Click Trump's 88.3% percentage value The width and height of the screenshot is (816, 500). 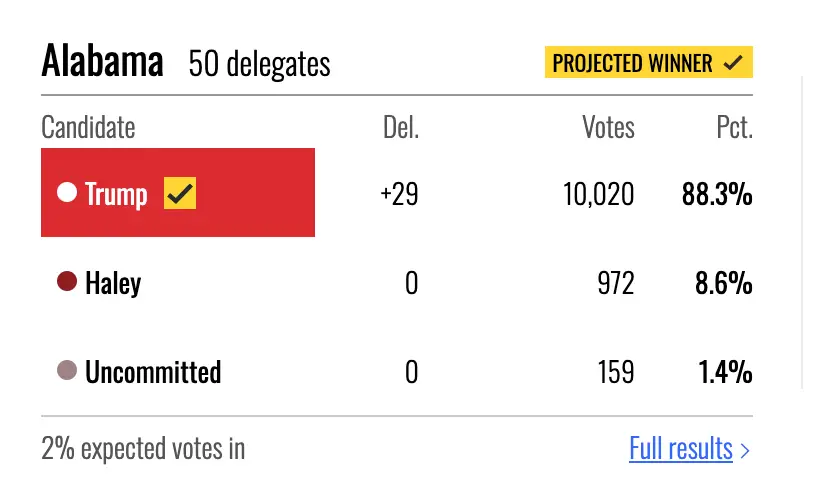(717, 194)
